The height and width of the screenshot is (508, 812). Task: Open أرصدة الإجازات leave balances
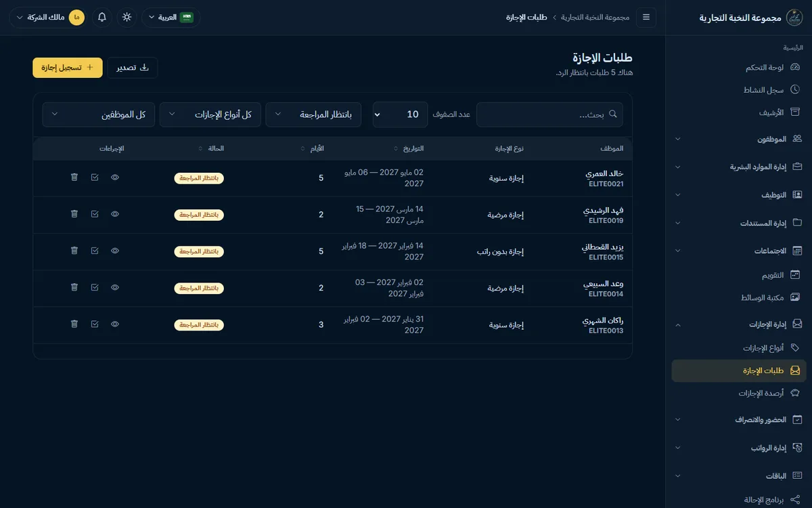click(x=739, y=393)
